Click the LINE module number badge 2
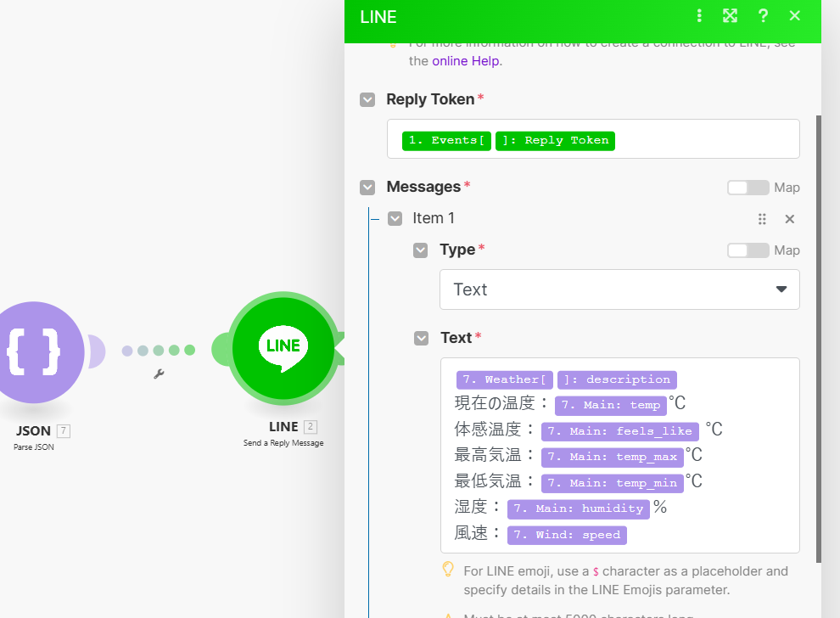The image size is (840, 618). 311,427
